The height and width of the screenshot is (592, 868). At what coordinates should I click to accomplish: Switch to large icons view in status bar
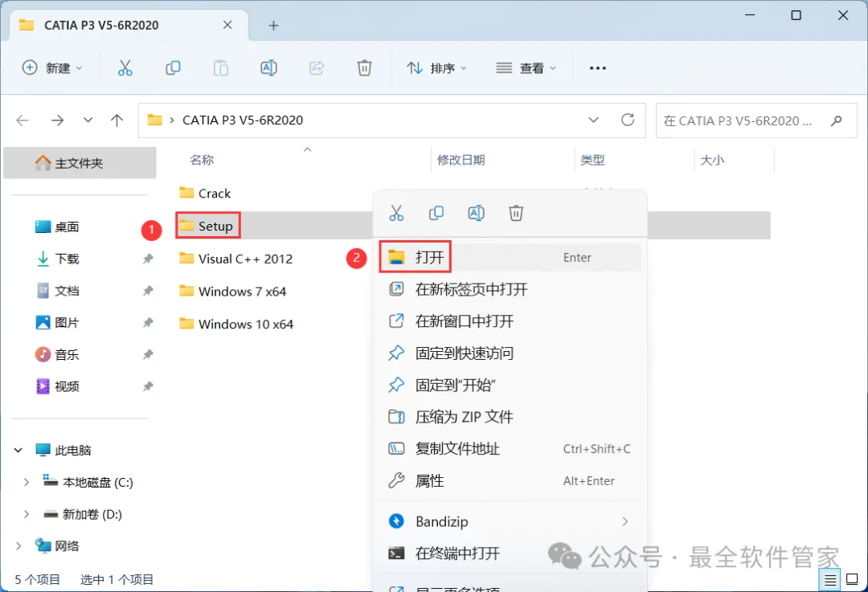pos(853,580)
